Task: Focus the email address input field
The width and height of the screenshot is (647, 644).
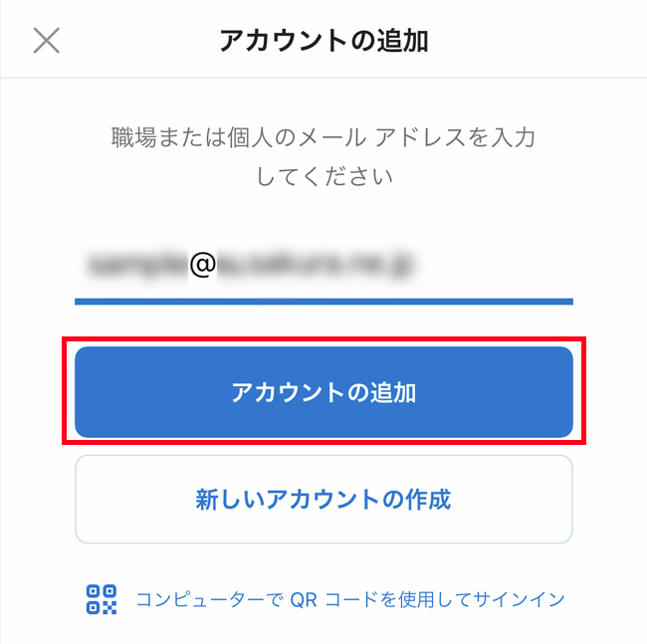Action: pyautogui.click(x=323, y=265)
